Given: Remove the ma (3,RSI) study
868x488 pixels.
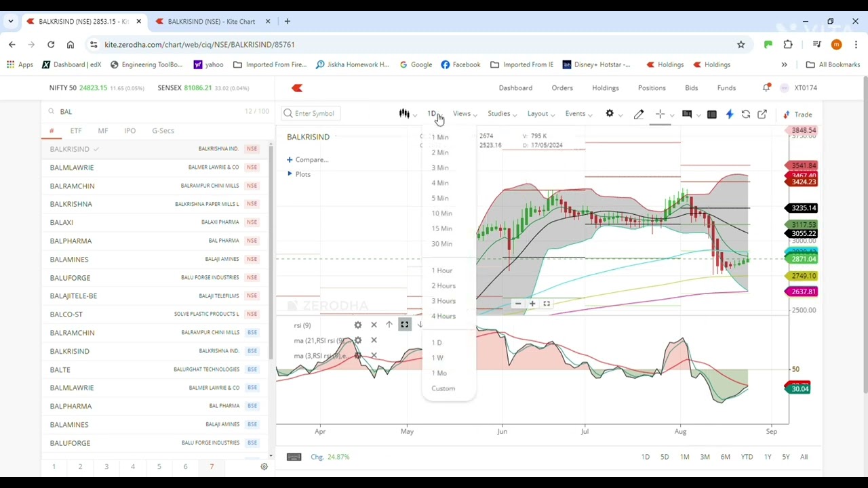Looking at the screenshot, I should coord(374,356).
